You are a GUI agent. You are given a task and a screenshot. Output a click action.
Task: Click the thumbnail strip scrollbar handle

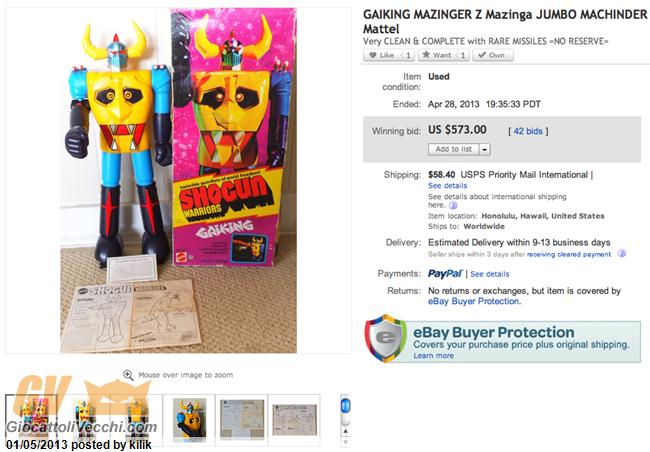tap(345, 406)
